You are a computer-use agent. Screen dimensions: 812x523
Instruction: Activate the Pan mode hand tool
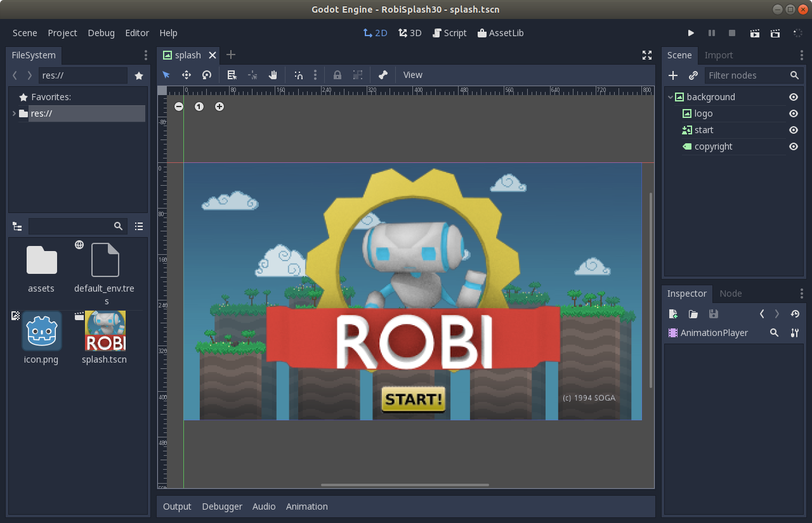click(x=273, y=75)
